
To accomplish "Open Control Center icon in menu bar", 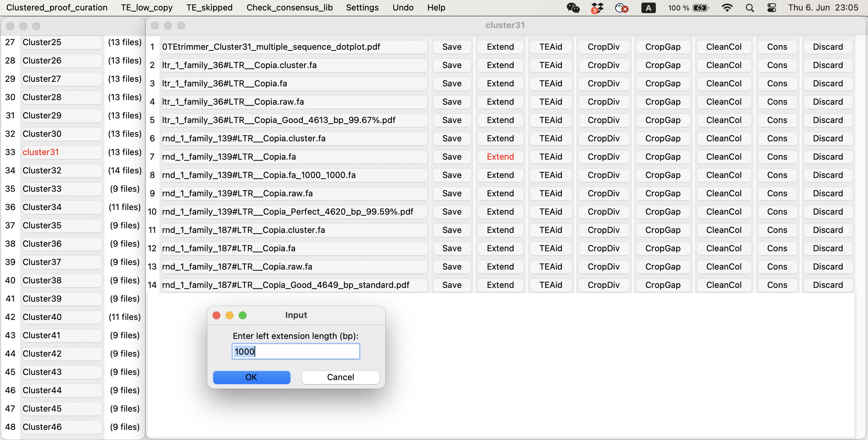I will point(772,8).
